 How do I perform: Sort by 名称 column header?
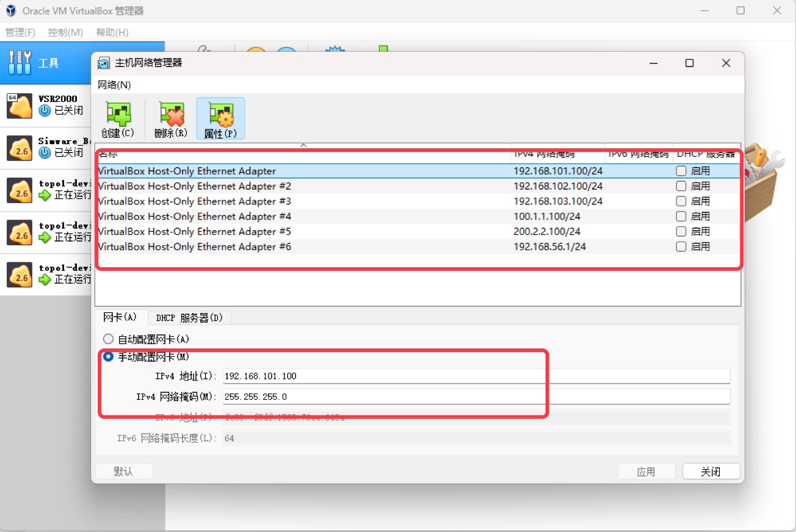pos(303,154)
